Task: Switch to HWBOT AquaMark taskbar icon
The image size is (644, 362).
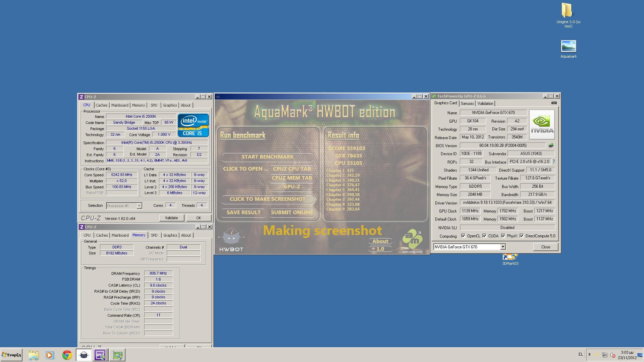Action: tap(84, 355)
